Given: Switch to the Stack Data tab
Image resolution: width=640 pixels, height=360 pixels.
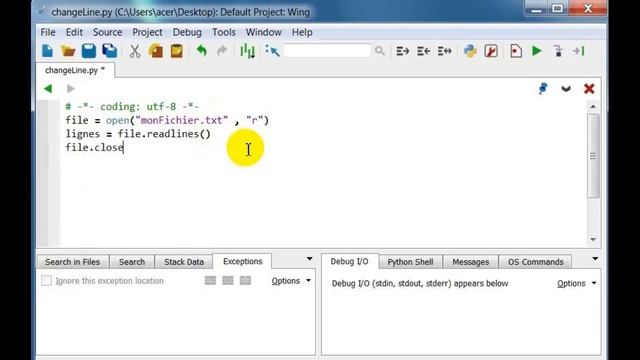Looking at the screenshot, I should [x=184, y=262].
